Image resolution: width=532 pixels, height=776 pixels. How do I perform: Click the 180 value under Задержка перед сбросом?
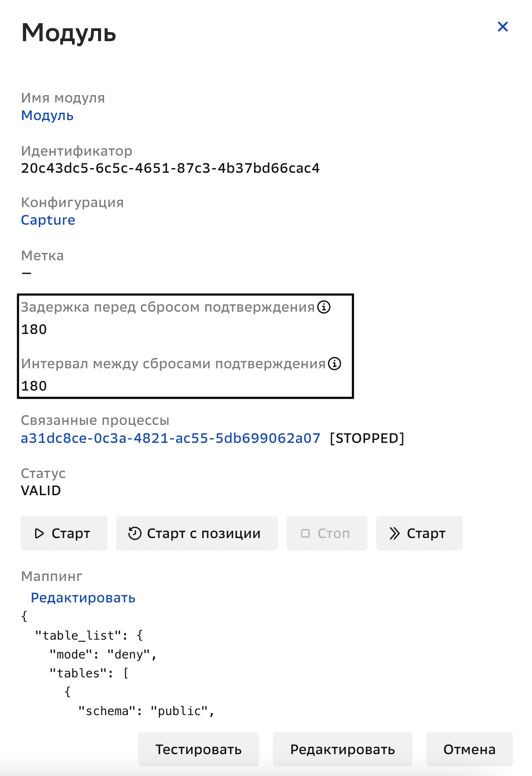click(x=35, y=329)
